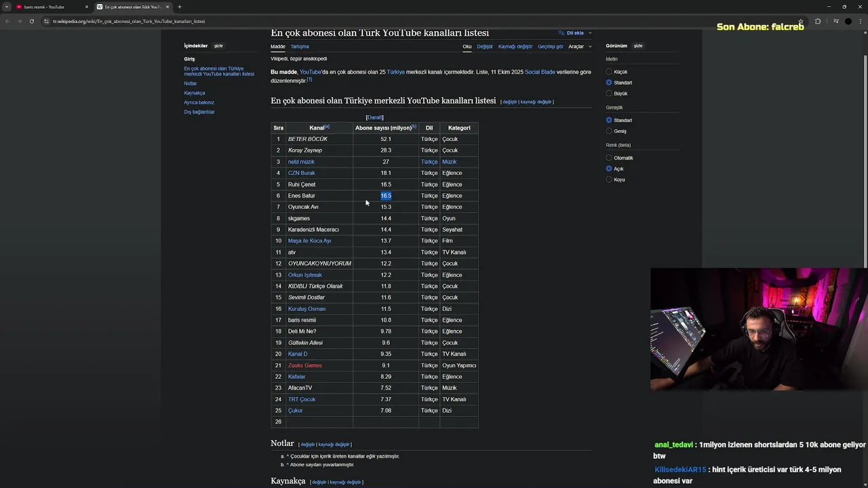
Task: Open the netd müzik channel link
Action: pyautogui.click(x=301, y=161)
